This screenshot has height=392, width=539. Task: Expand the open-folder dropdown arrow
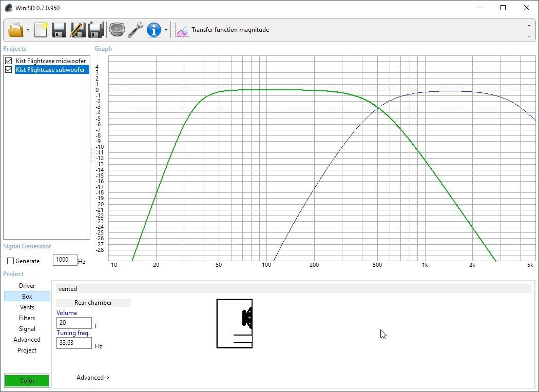[28, 30]
